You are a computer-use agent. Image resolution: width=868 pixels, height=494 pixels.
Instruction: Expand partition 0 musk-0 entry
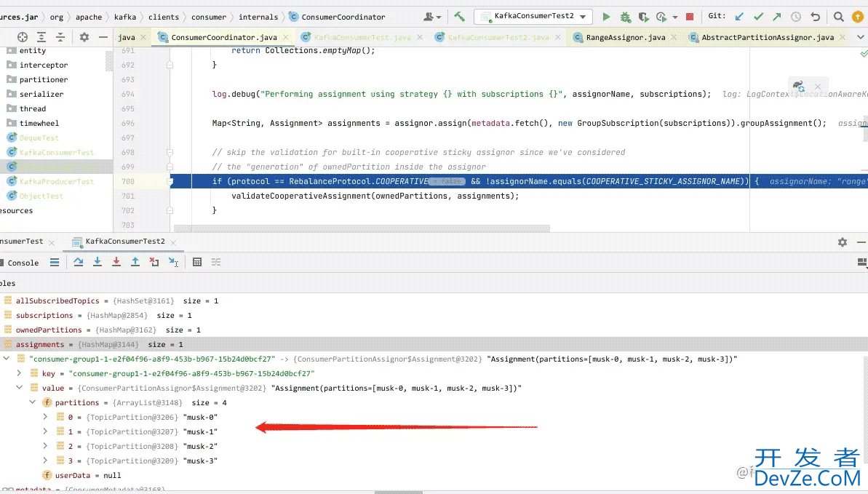tap(45, 417)
